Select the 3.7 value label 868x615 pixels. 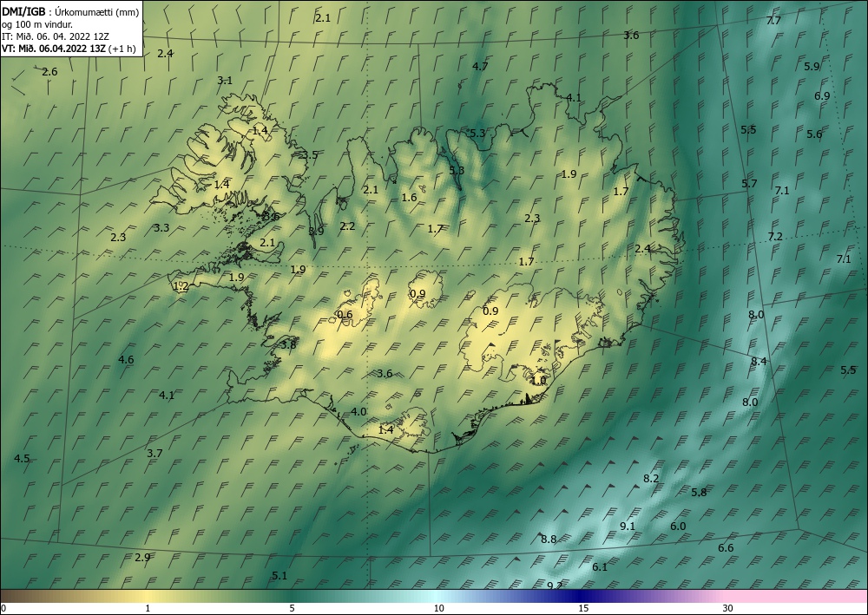click(155, 453)
